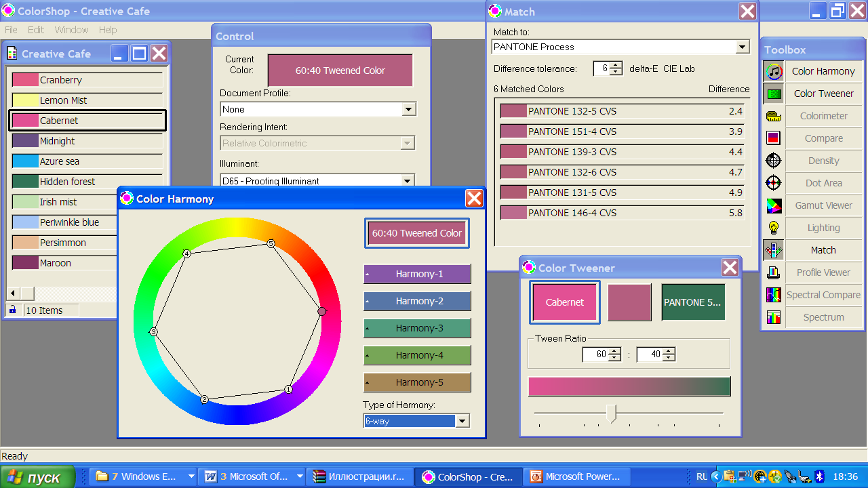868x488 pixels.
Task: Open the Start (пуск) menu
Action: tap(39, 477)
